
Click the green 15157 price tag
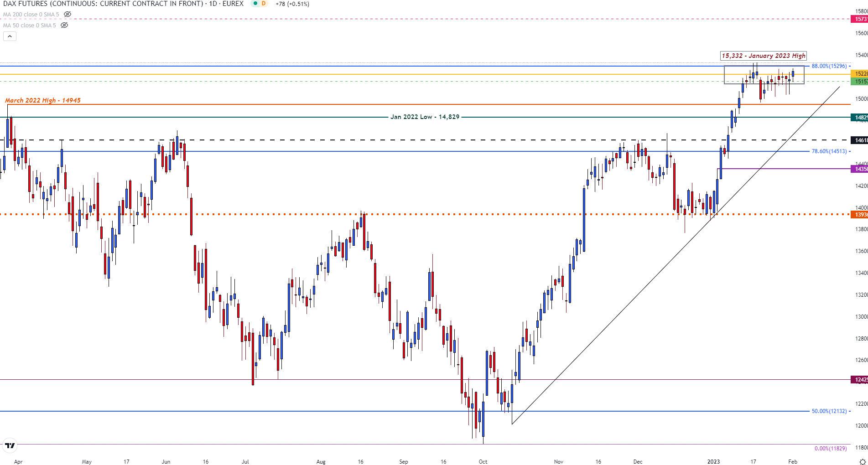point(860,81)
